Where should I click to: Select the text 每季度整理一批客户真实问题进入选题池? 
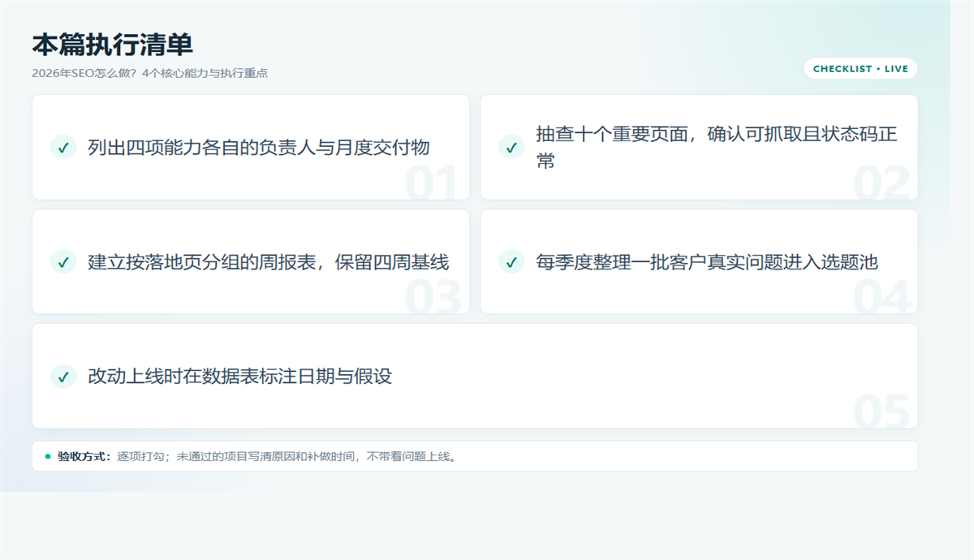707,261
